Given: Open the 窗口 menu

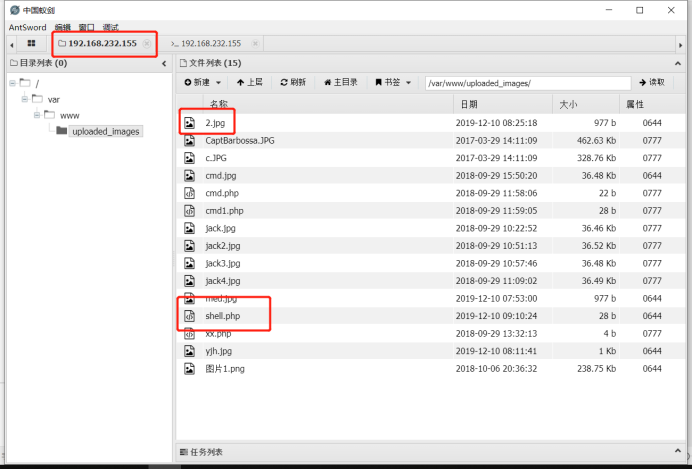Looking at the screenshot, I should pyautogui.click(x=86, y=27).
